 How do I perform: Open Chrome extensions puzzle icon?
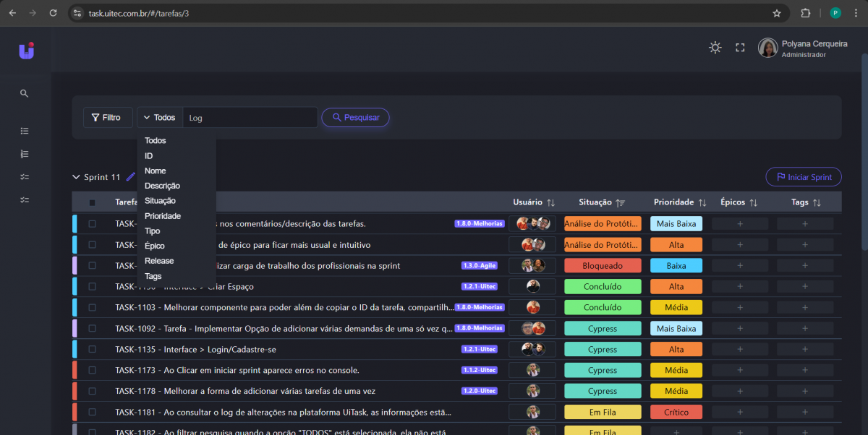(805, 13)
